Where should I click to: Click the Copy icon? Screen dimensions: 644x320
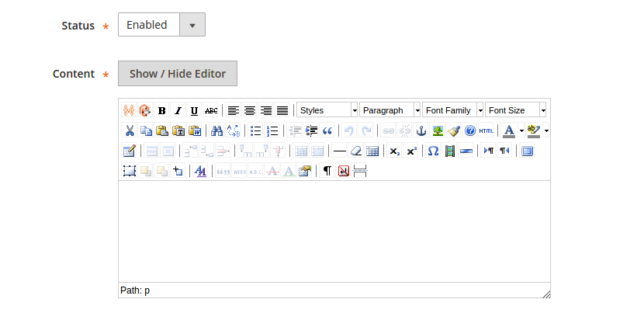click(145, 130)
